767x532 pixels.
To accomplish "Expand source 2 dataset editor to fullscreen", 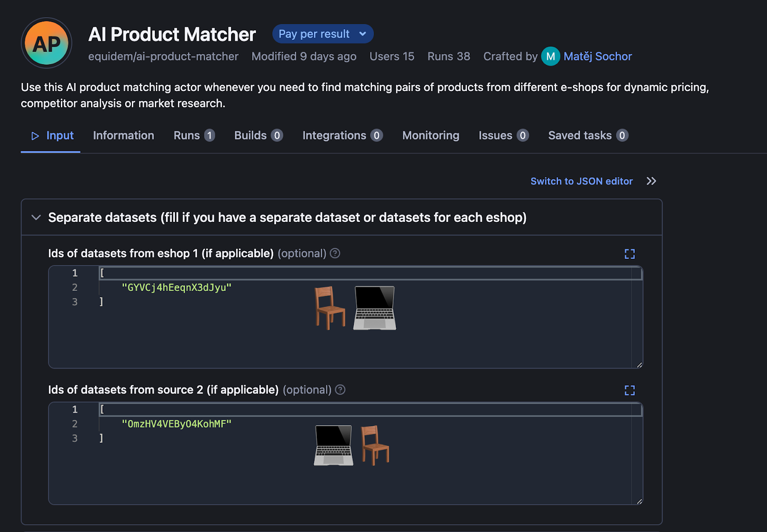I will click(630, 390).
